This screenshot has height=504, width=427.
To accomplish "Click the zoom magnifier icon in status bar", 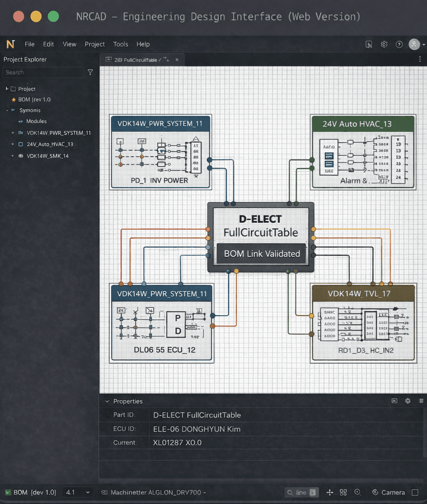I will coord(357,492).
